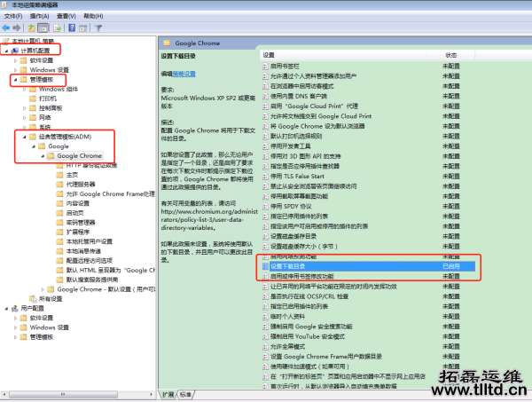
Task: Click the Forward arrow toolbar icon
Action: [x=16, y=28]
